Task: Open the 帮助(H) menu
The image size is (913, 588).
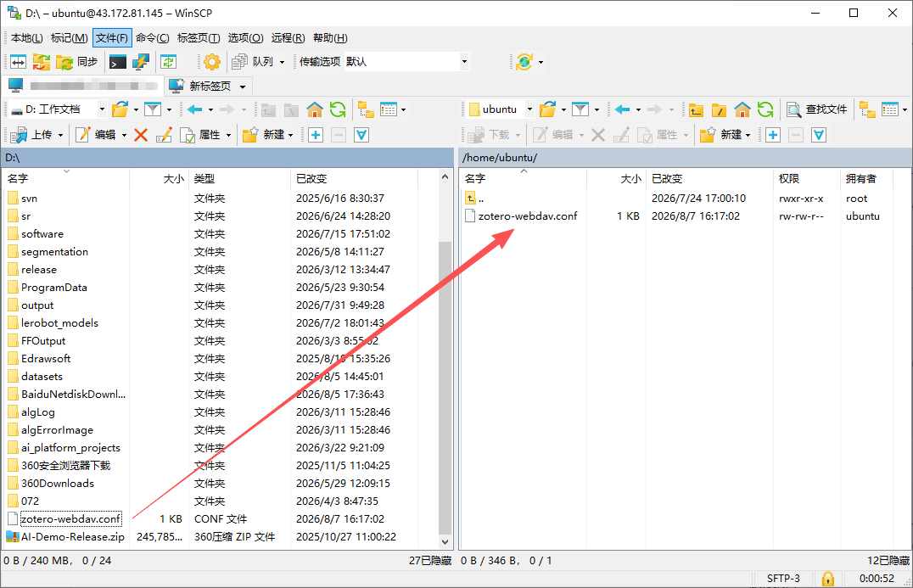Action: [330, 38]
